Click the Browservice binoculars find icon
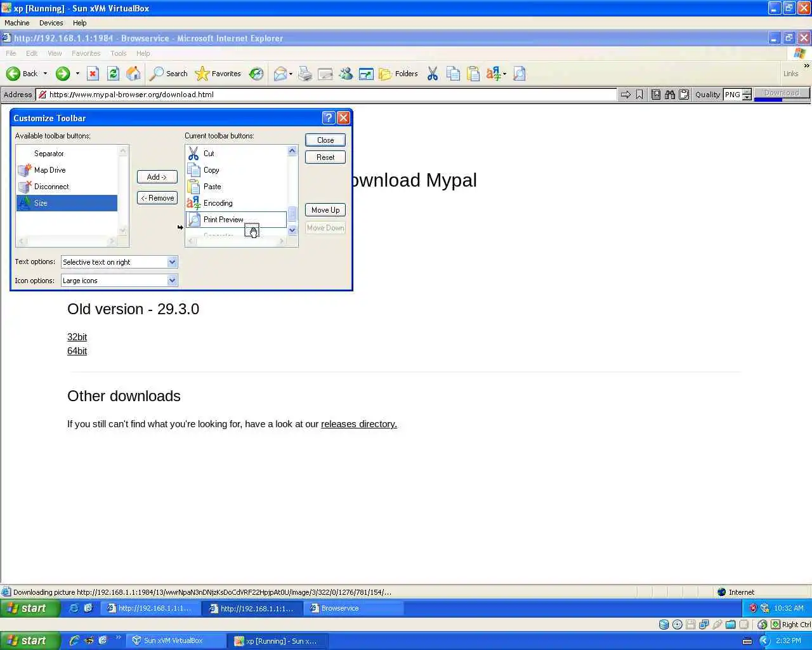This screenshot has width=812, height=650. [x=670, y=95]
